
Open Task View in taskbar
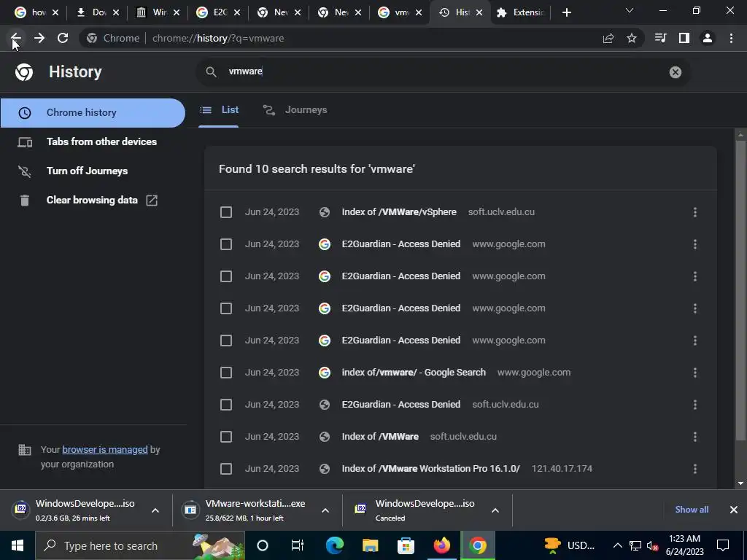click(298, 545)
